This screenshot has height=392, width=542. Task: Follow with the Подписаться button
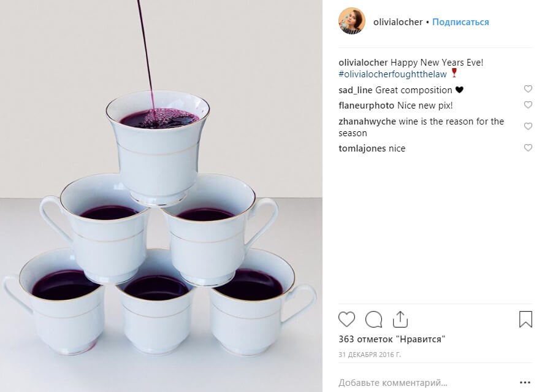[x=460, y=22]
